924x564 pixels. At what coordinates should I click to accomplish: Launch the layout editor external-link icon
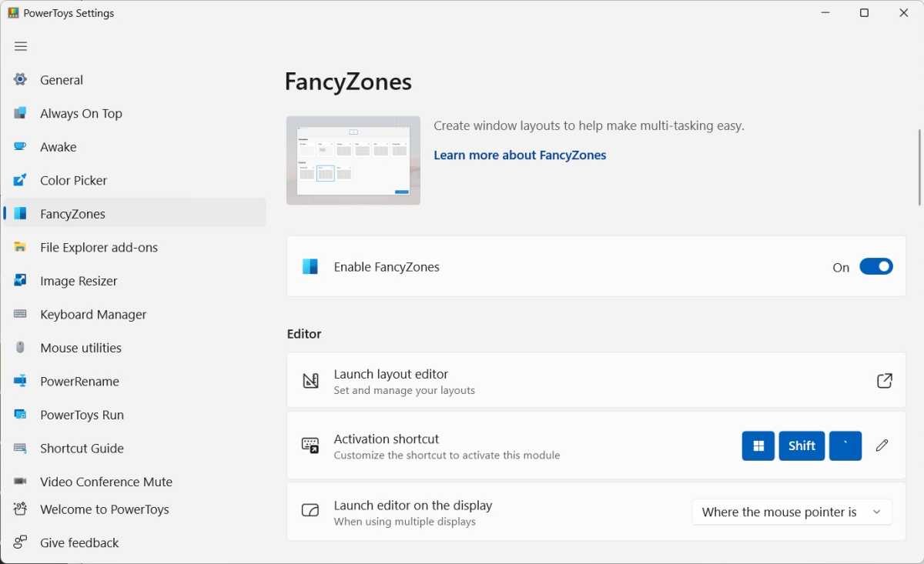click(x=885, y=380)
